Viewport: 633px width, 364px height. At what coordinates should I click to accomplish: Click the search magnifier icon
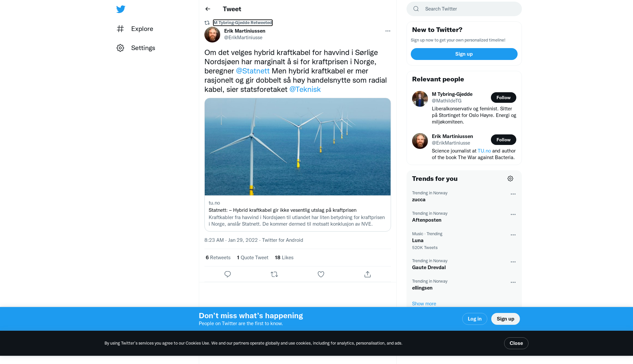point(416,9)
